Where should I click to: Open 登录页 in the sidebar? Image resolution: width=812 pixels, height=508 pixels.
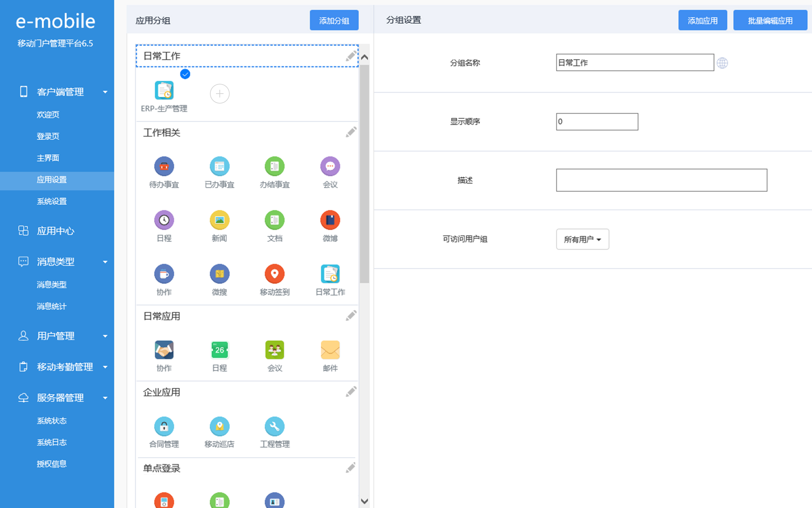[x=48, y=136]
